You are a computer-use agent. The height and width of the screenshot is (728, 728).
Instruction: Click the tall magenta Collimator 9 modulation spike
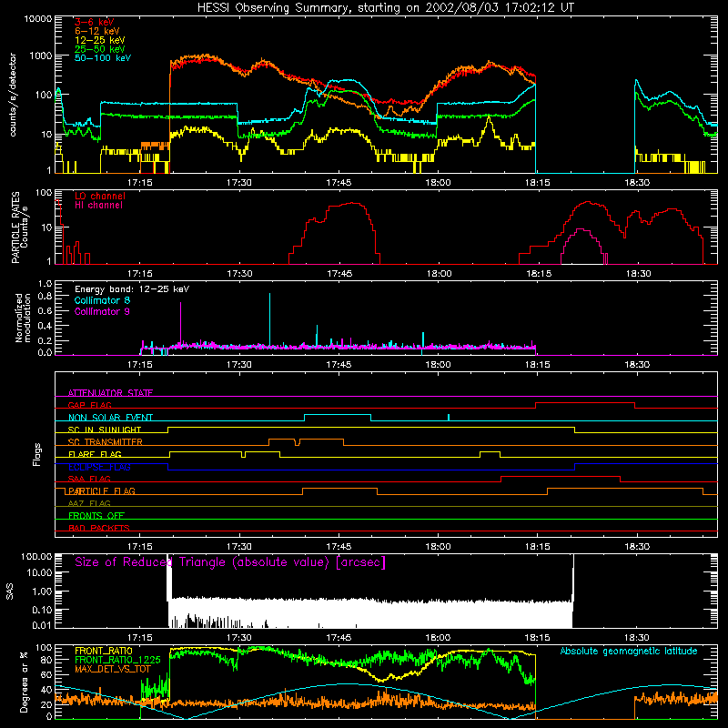pos(180,325)
